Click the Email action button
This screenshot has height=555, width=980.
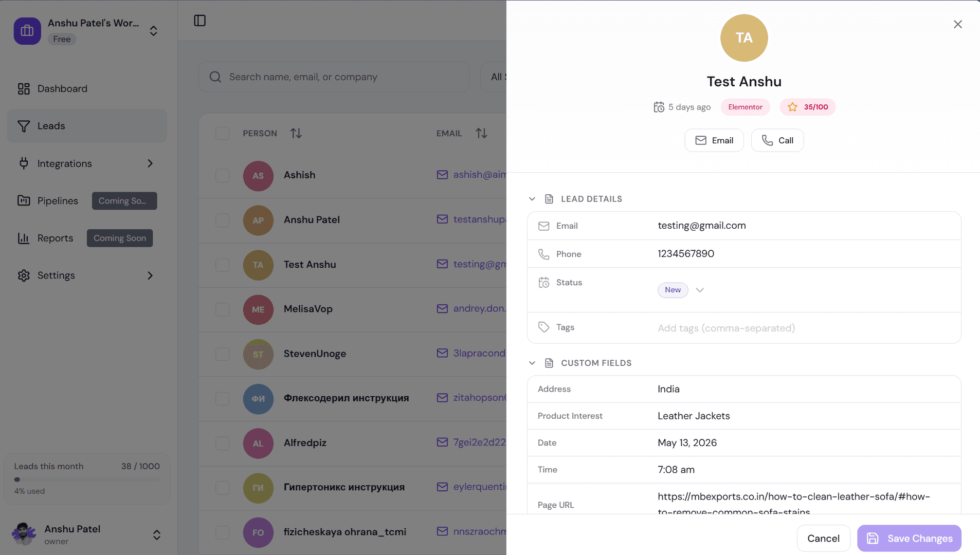(714, 140)
